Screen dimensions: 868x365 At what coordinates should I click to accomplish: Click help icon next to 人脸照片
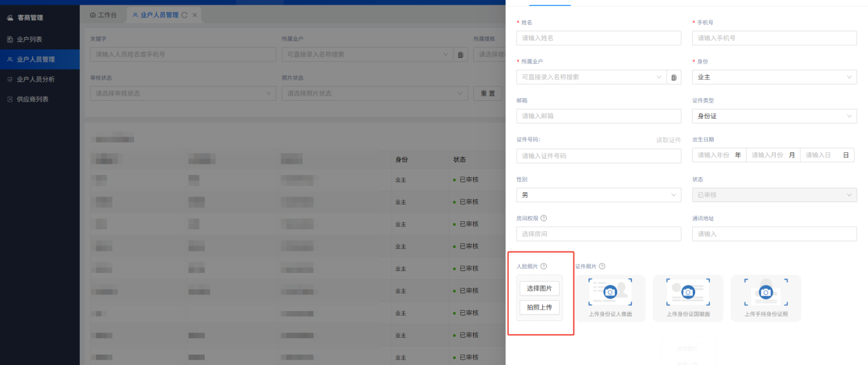click(x=544, y=267)
